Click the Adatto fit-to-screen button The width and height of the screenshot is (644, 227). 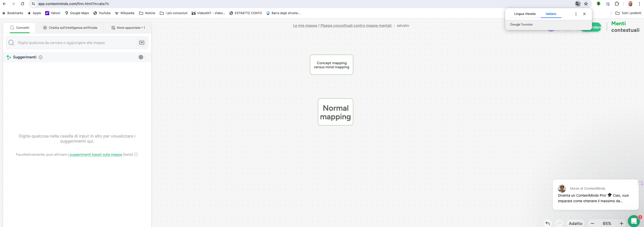click(x=575, y=223)
